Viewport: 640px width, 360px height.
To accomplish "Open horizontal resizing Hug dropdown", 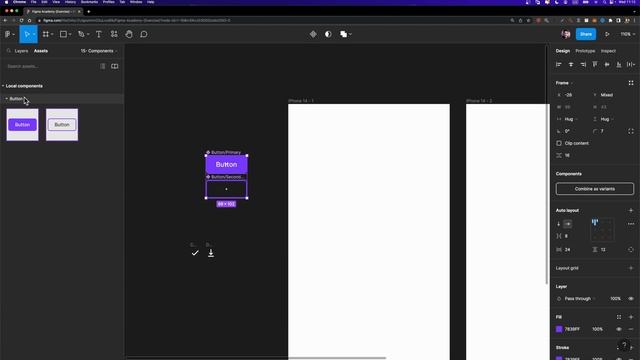I will coord(571,119).
